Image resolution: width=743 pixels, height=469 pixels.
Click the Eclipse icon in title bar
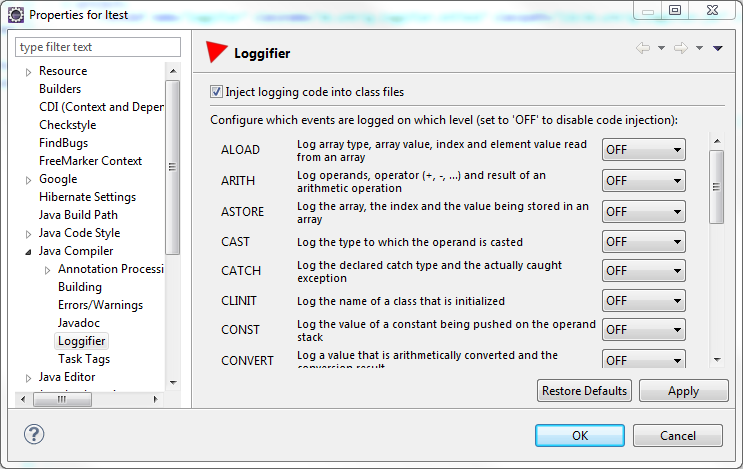[x=16, y=15]
